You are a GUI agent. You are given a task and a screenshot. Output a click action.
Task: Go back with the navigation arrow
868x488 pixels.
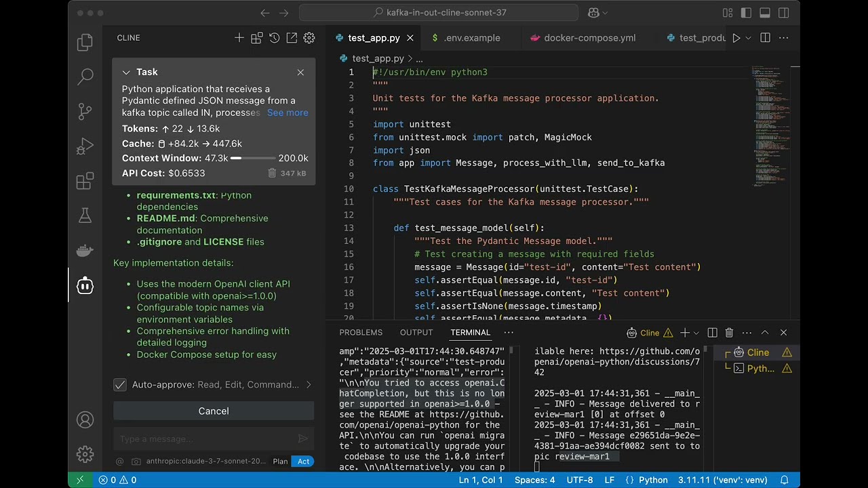tap(265, 13)
